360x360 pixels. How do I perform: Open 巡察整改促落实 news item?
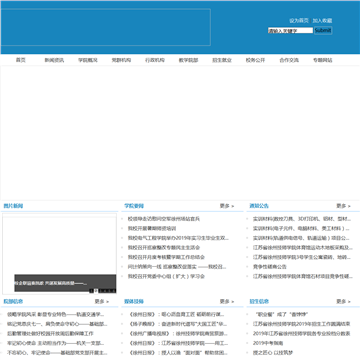(177, 267)
